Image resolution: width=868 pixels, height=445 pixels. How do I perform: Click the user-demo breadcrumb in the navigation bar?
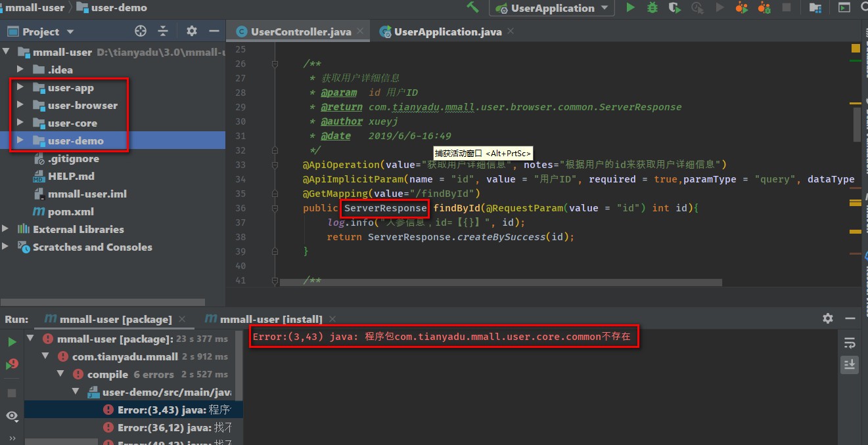(112, 8)
